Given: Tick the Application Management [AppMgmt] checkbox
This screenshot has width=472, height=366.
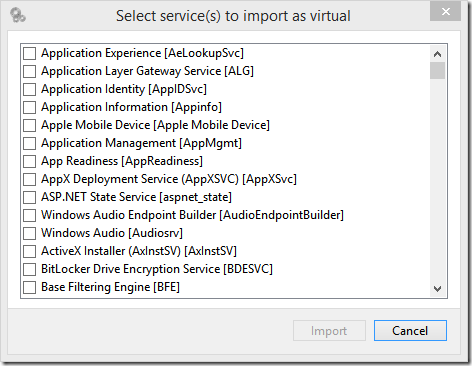Looking at the screenshot, I should [29, 143].
